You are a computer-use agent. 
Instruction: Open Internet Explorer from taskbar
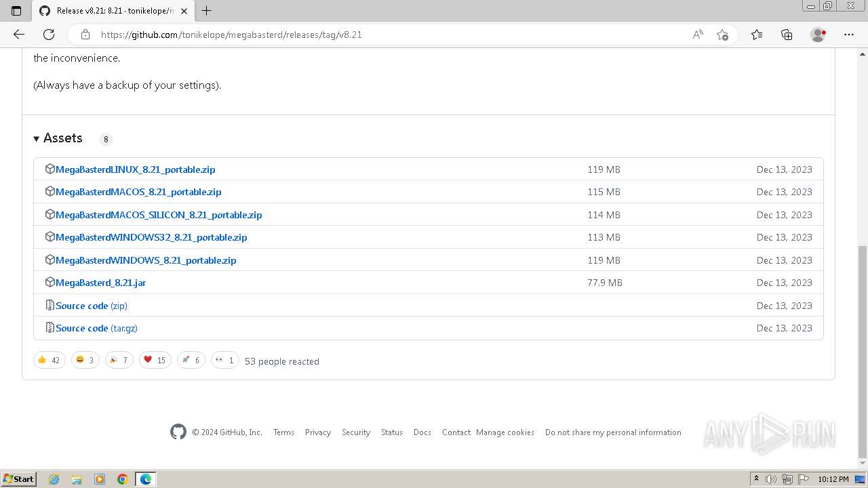(54, 479)
